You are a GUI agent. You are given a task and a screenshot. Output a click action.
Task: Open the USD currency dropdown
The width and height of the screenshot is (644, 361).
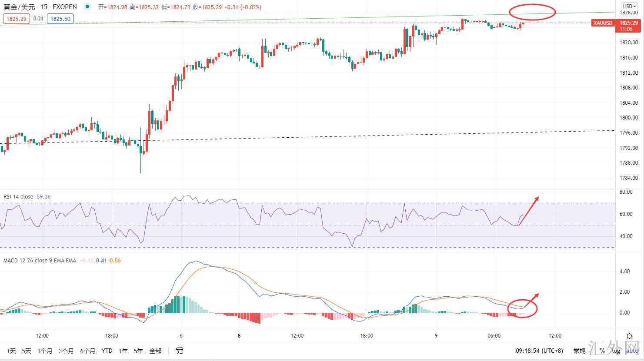[628, 6]
